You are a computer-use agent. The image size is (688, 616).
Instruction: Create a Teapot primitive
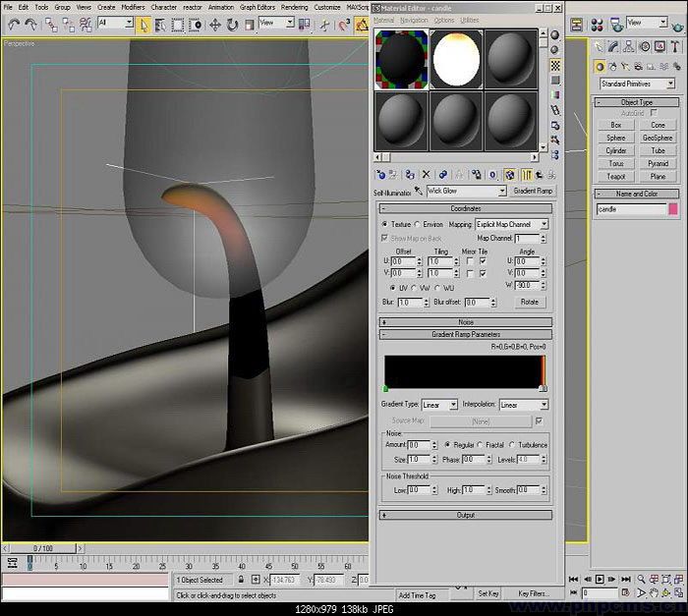tap(615, 177)
